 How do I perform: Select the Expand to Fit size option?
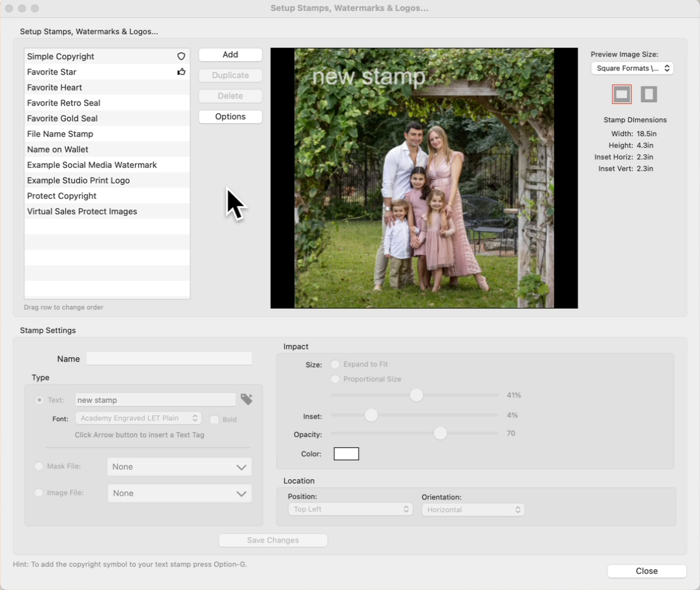[x=335, y=365]
